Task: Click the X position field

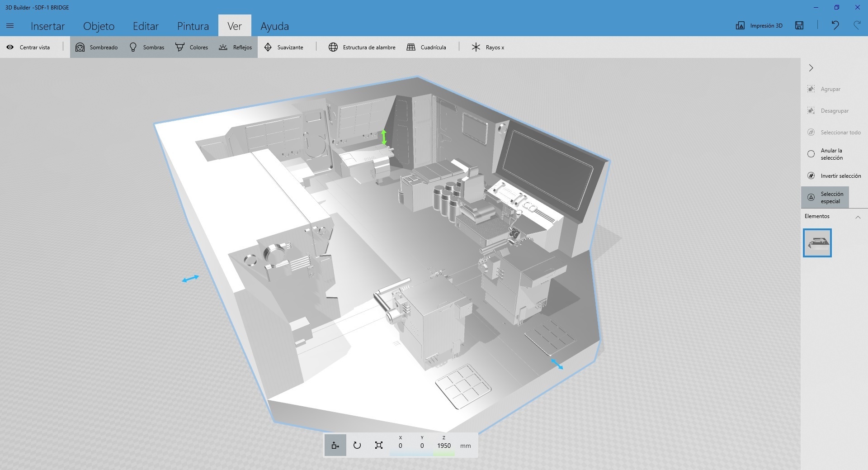Action: (401, 446)
